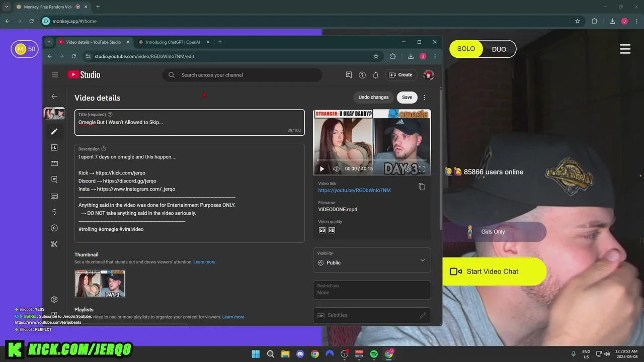Search across your channel field
Viewport: 644px width, 362px height.
[x=242, y=75]
